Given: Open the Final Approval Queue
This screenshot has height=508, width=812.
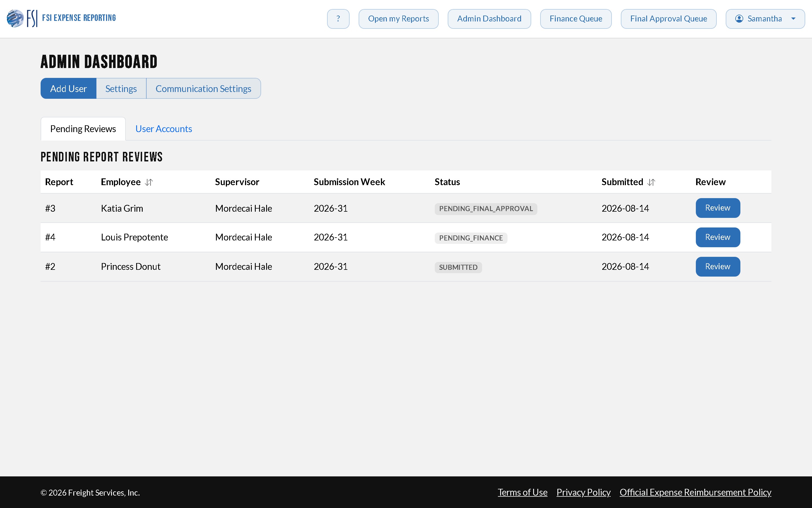Looking at the screenshot, I should click(x=668, y=19).
